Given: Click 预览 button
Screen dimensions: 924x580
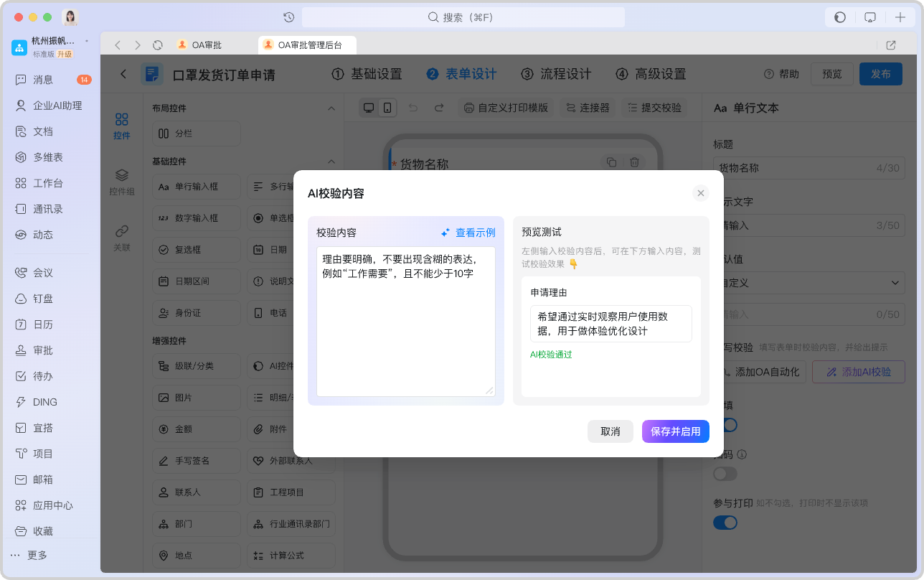Looking at the screenshot, I should pyautogui.click(x=832, y=74).
